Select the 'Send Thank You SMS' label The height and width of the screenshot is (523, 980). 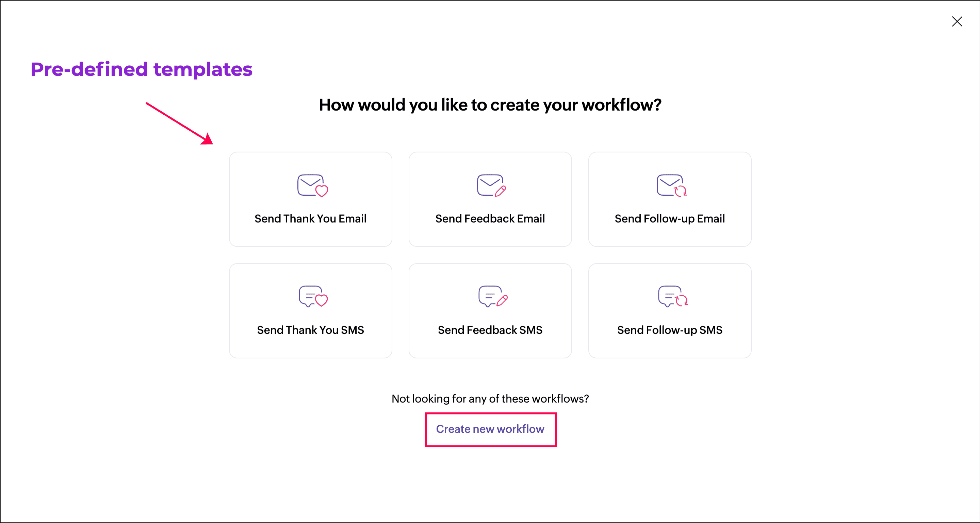pyautogui.click(x=310, y=330)
